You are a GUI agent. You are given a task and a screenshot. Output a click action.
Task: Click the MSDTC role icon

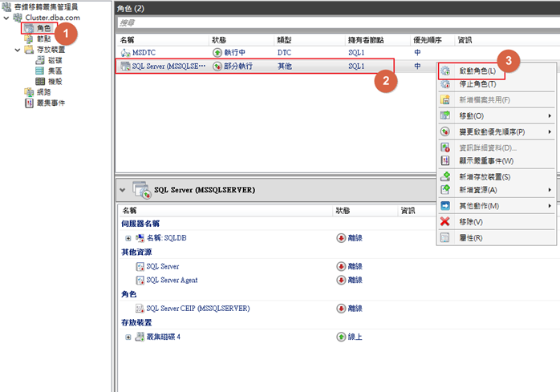tap(125, 53)
